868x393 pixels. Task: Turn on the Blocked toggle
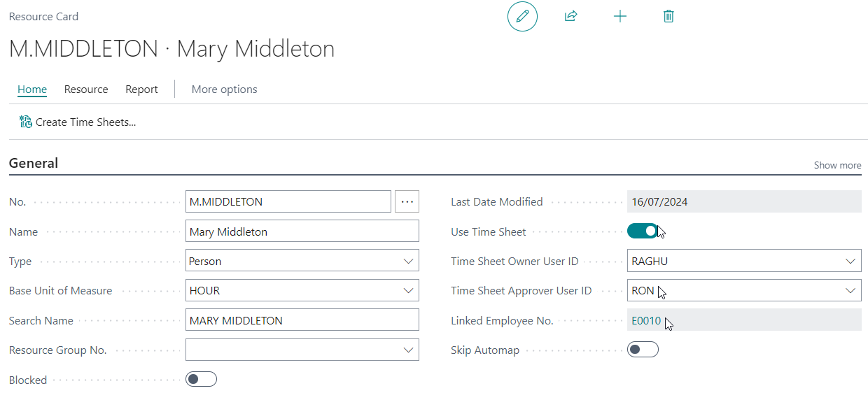[201, 379]
